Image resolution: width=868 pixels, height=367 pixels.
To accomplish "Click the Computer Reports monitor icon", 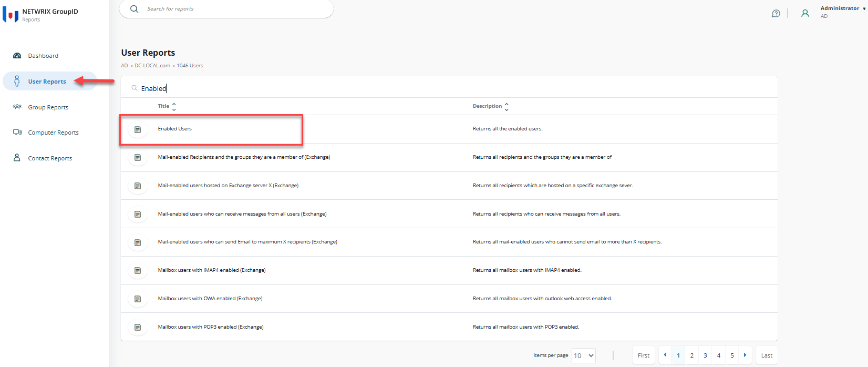I will (x=17, y=132).
